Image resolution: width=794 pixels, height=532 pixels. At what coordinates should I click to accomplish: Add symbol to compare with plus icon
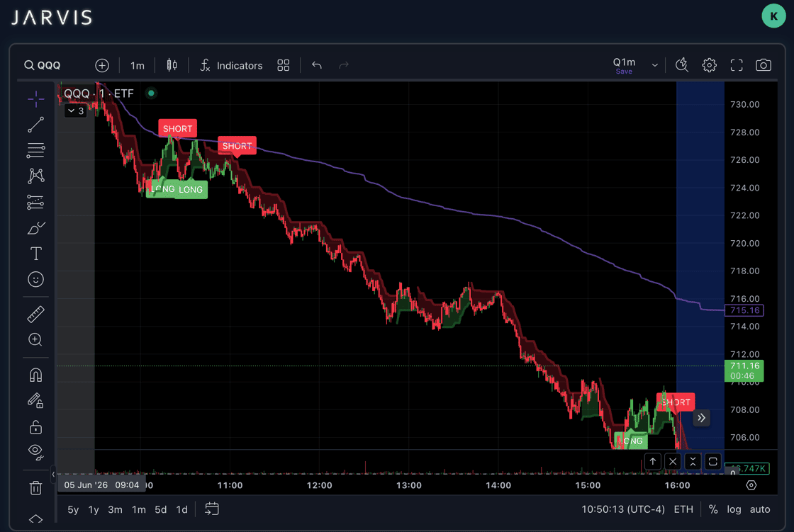pyautogui.click(x=102, y=65)
